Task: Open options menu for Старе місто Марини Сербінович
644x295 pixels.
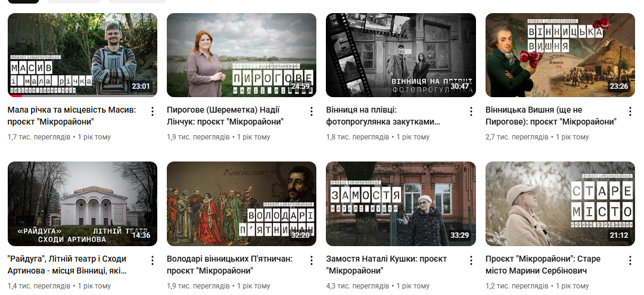Action: 630,260
